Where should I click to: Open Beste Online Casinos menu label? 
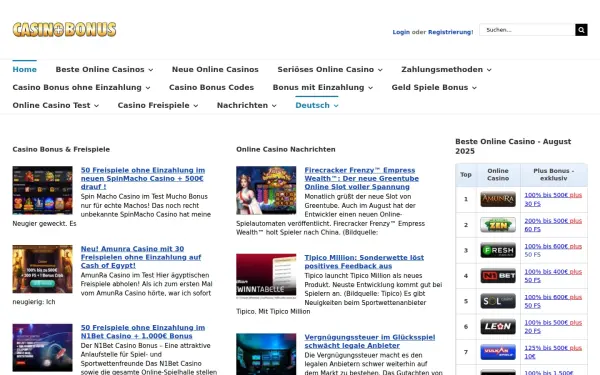pyautogui.click(x=100, y=69)
